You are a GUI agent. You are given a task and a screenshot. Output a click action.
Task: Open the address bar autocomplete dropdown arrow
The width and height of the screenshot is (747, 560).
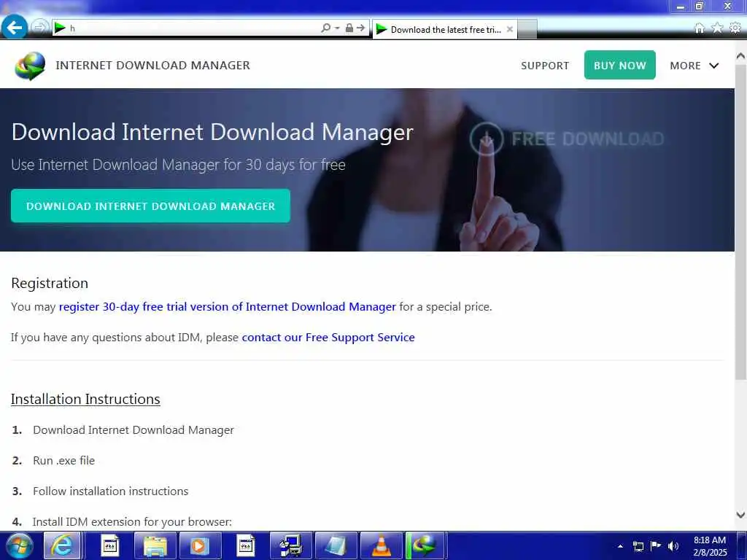[337, 28]
